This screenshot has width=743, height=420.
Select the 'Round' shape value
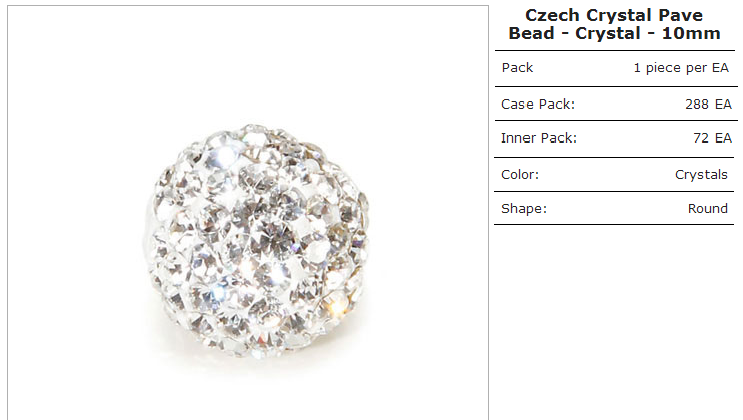coord(707,209)
